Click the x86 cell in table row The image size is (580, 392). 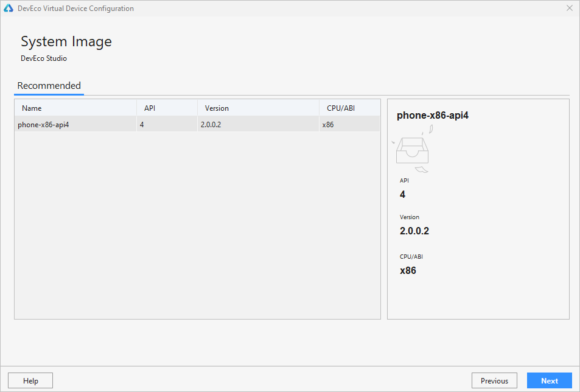tap(327, 125)
